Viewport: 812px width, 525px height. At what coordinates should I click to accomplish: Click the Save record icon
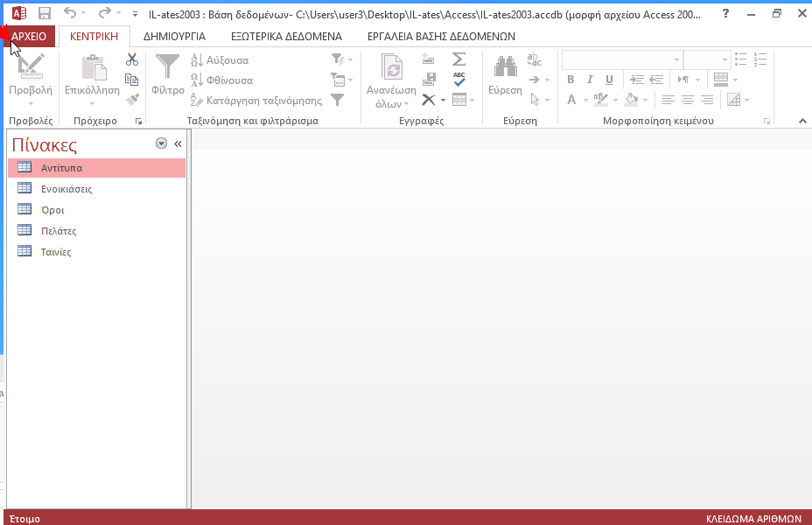[429, 80]
